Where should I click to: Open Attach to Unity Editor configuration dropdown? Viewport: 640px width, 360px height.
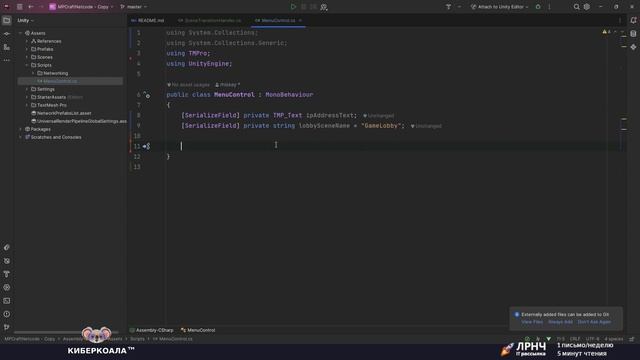click(x=499, y=7)
